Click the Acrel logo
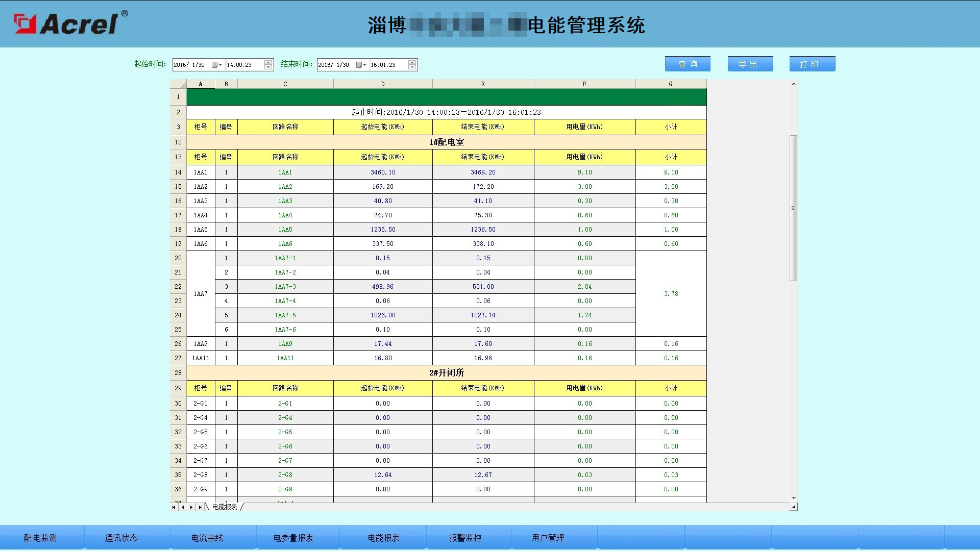Viewport: 980px width, 551px height. coord(70,23)
